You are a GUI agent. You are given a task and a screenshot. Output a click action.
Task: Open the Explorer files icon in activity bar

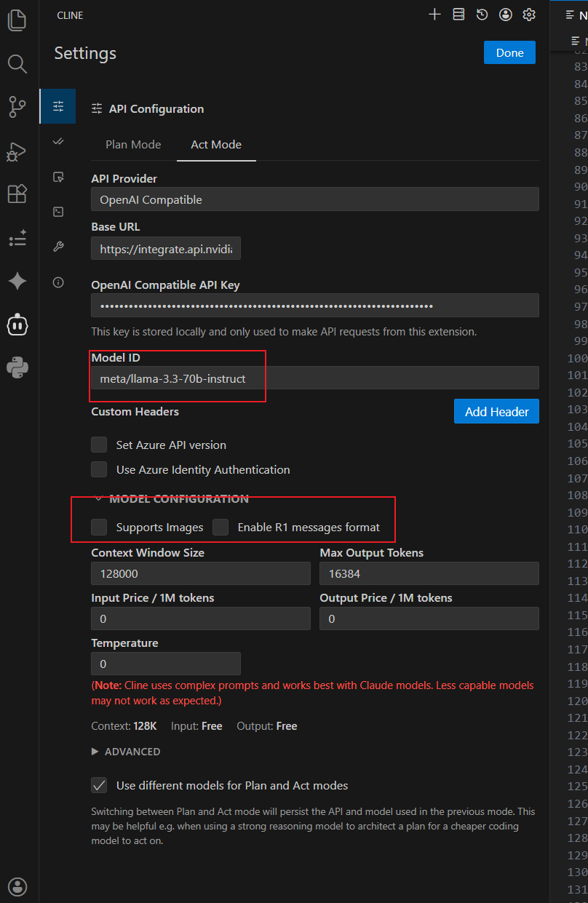click(17, 20)
